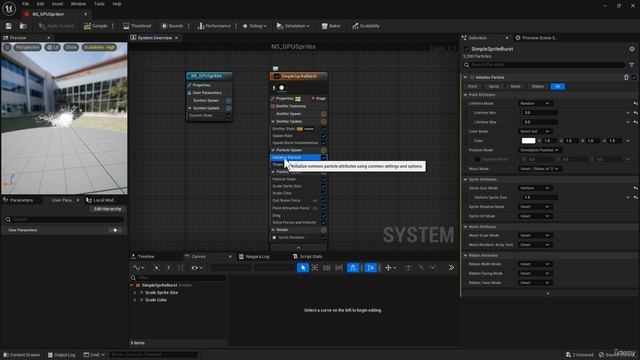Viewport: 640px width, 360px height.
Task: Open the Asset menu
Action: [x=58, y=4]
